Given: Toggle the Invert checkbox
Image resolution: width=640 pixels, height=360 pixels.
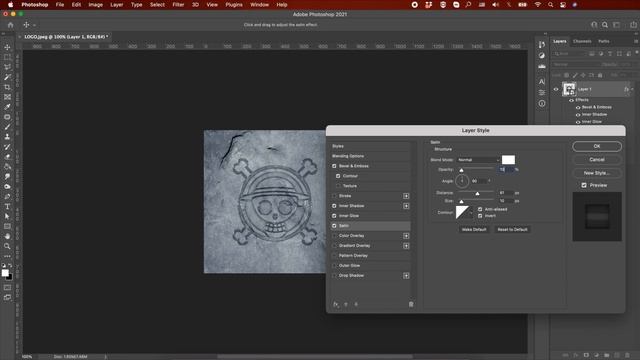Looking at the screenshot, I should pos(480,216).
